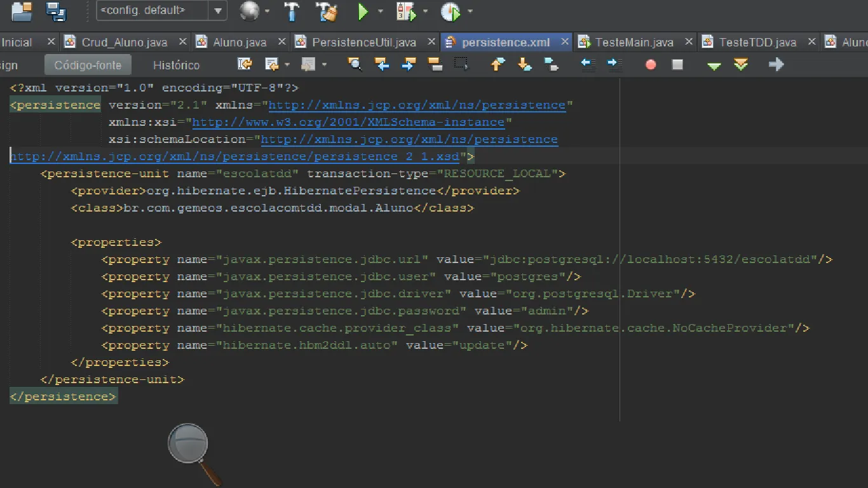Click the Debug Project icon
The height and width of the screenshot is (488, 868).
pos(405,11)
